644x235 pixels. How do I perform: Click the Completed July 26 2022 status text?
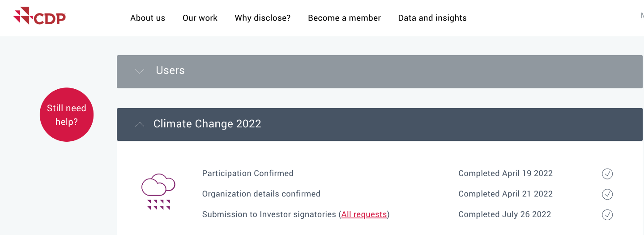[505, 214]
